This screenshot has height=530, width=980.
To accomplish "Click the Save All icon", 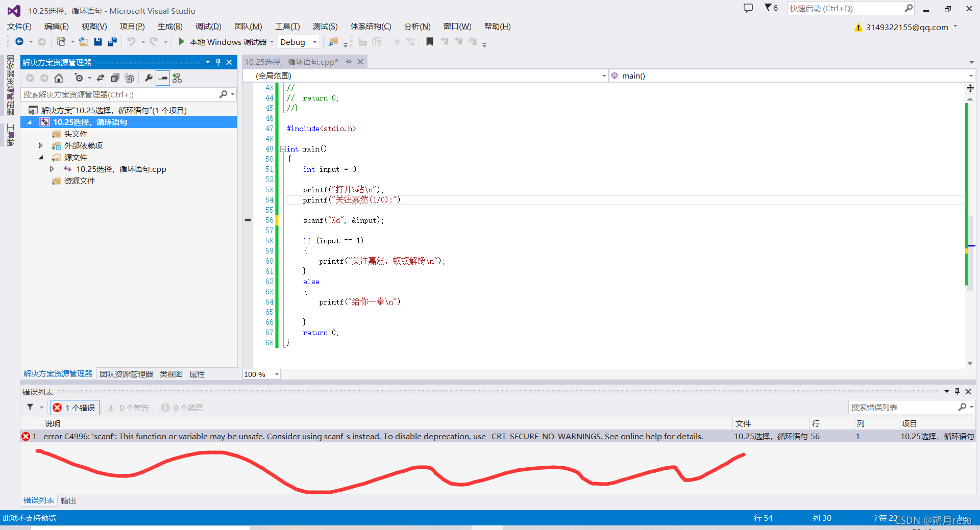I will tap(112, 42).
